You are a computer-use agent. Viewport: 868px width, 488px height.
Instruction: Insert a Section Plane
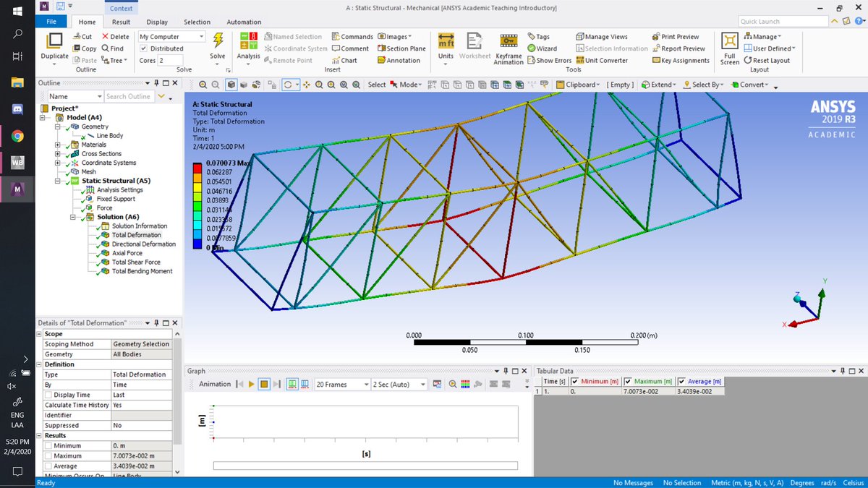click(x=401, y=48)
